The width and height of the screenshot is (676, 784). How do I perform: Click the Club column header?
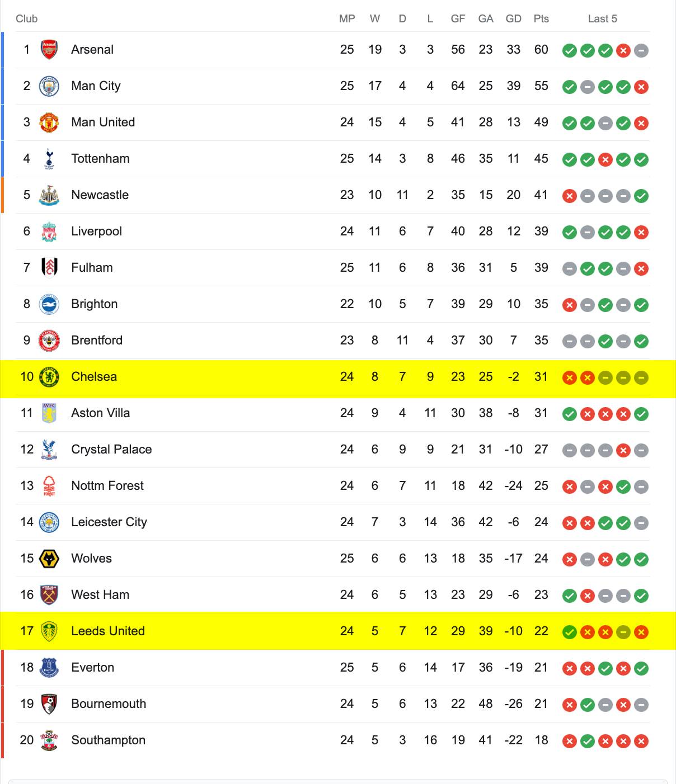click(x=26, y=18)
